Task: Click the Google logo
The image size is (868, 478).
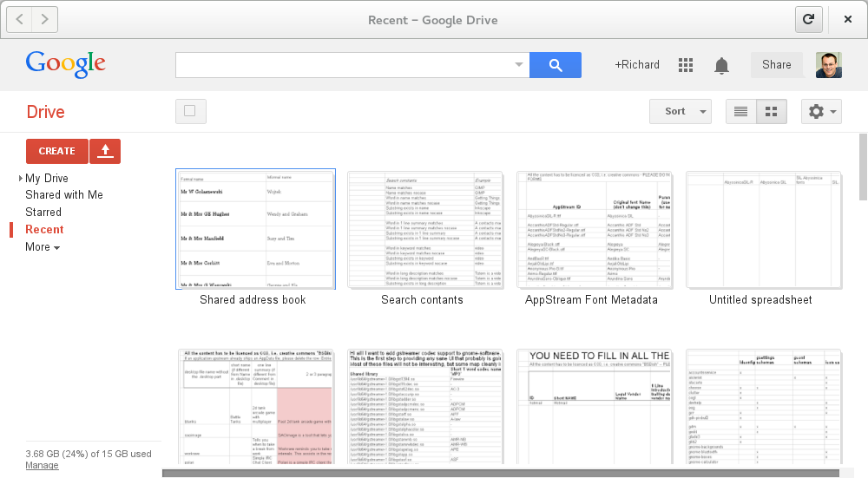Action: [65, 64]
